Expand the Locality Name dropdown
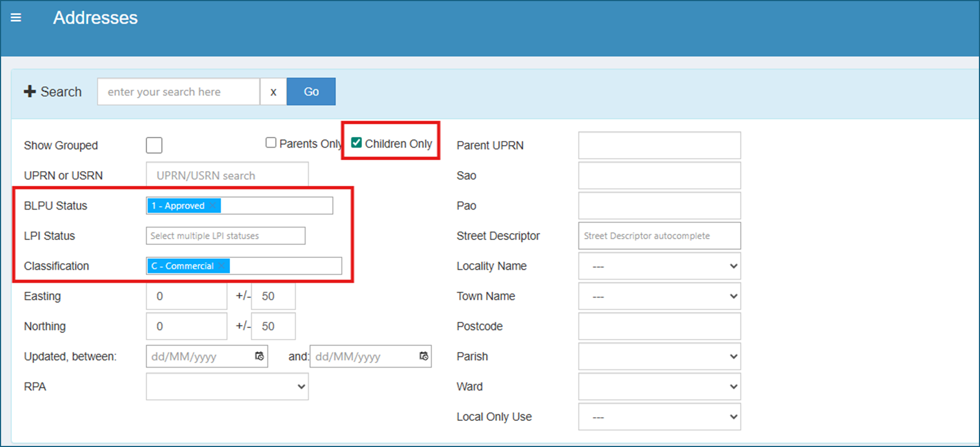The width and height of the screenshot is (980, 447). 659,266
